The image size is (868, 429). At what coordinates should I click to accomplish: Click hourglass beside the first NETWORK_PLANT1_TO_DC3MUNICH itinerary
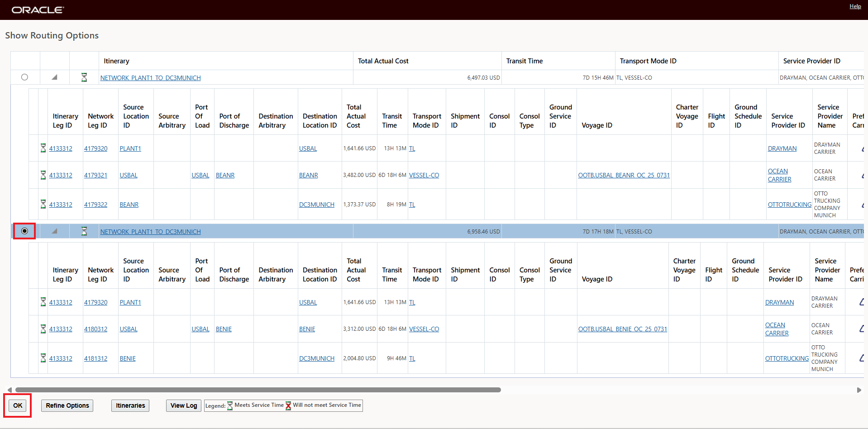point(84,77)
